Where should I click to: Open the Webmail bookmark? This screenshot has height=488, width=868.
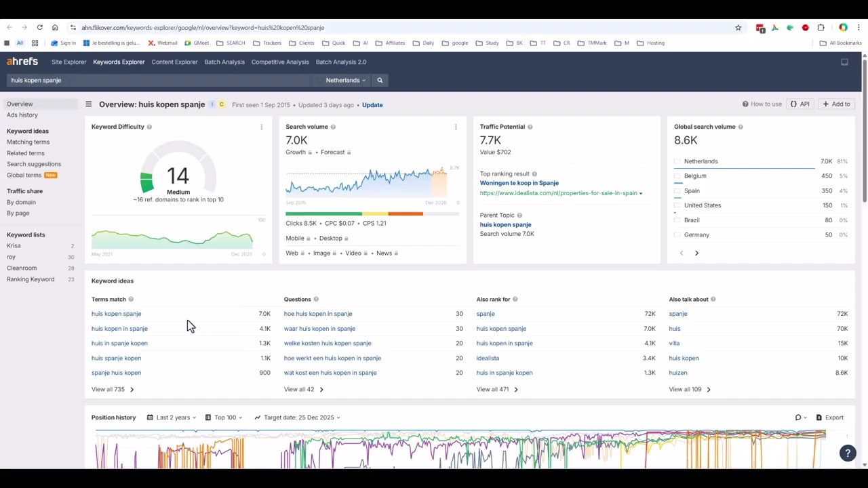tap(163, 43)
